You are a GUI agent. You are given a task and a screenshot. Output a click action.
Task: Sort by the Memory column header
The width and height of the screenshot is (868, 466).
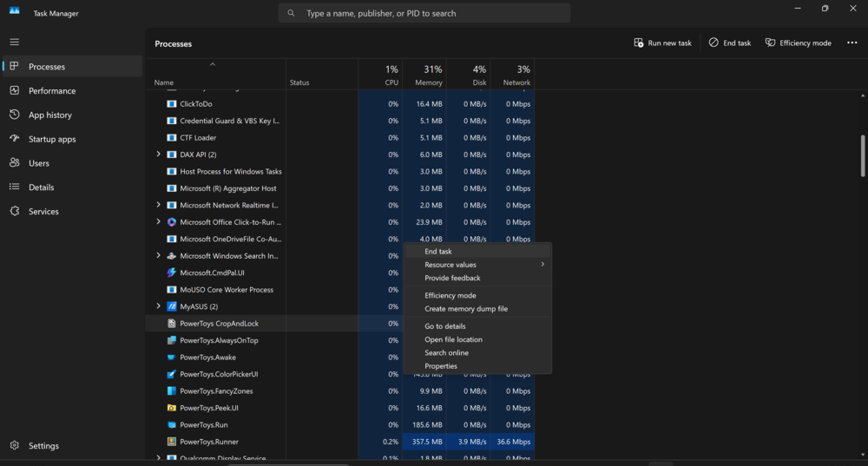point(424,75)
